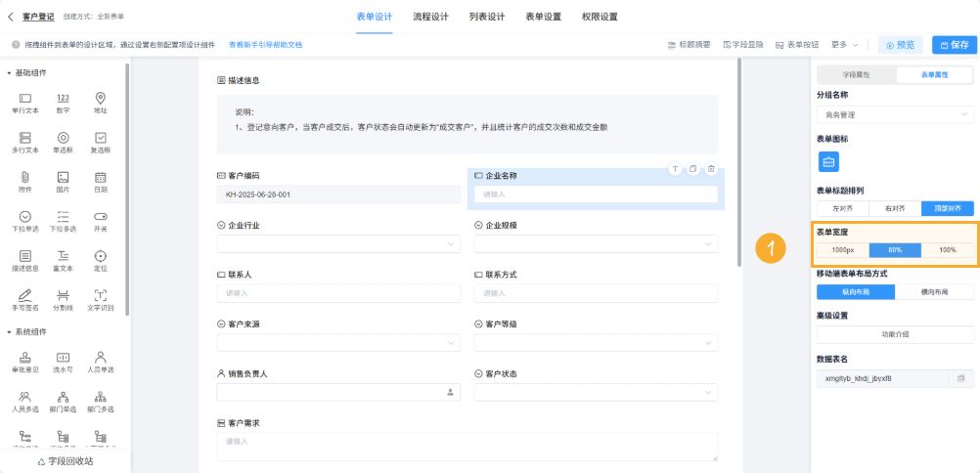Open the 客户状态 dropdown
Image resolution: width=980 pixels, height=473 pixels.
[597, 393]
